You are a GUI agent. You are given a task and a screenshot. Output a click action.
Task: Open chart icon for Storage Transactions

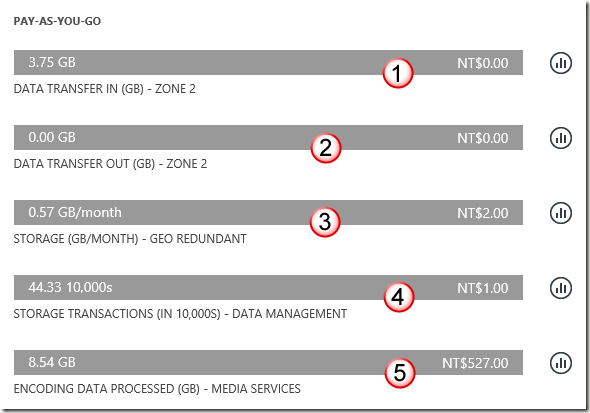561,288
